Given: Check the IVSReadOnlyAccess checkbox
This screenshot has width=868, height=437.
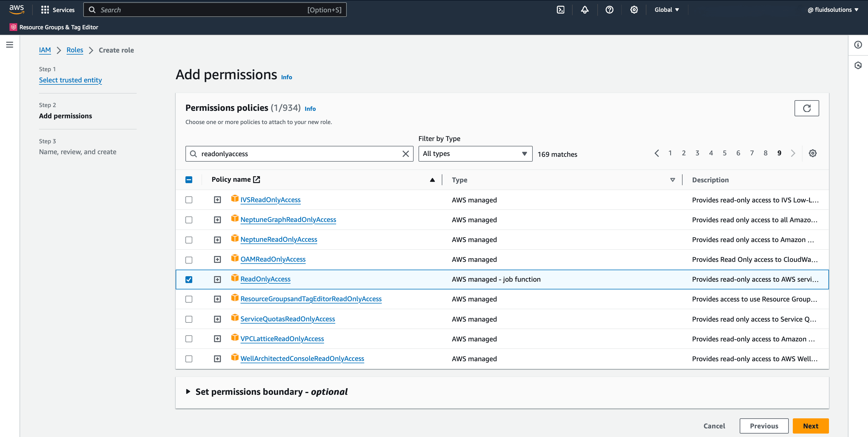Looking at the screenshot, I should 189,200.
